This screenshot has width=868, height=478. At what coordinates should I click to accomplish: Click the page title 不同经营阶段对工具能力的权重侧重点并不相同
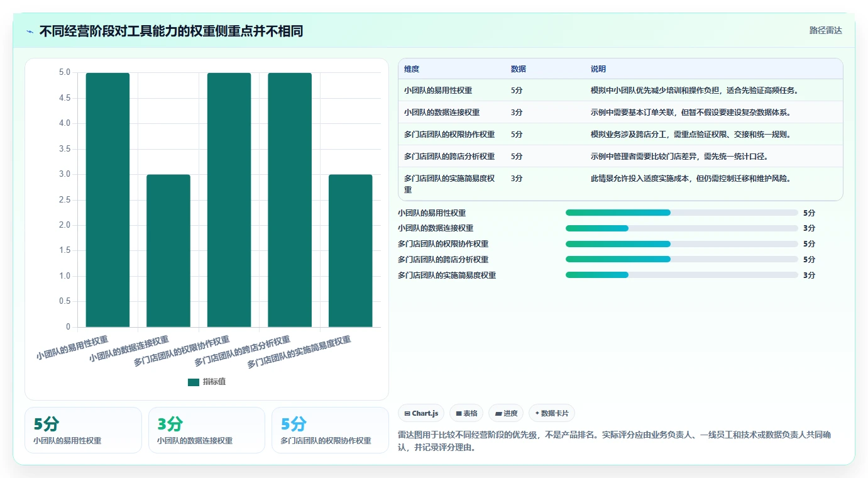pos(171,31)
